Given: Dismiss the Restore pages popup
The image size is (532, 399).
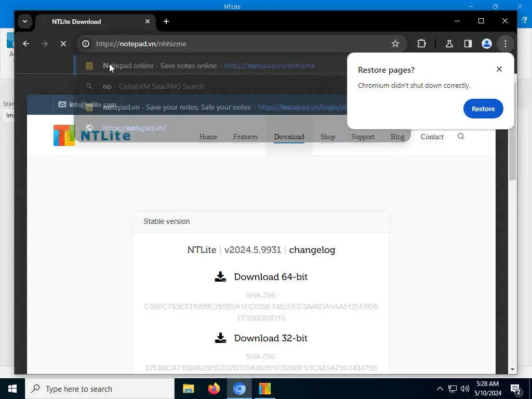Looking at the screenshot, I should click(x=499, y=69).
